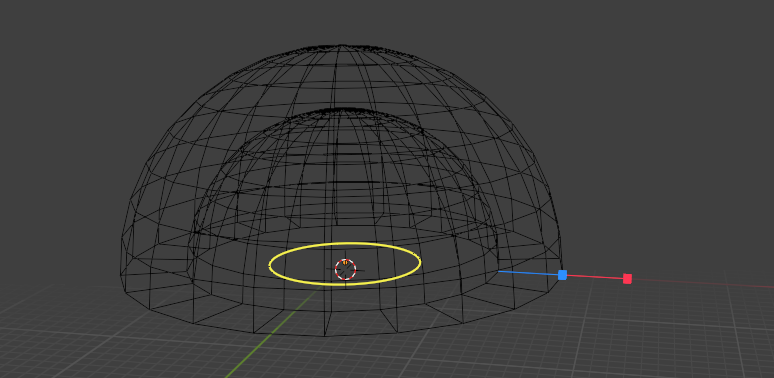Grab the red square gizmo handle
The image size is (774, 378).
tap(627, 279)
